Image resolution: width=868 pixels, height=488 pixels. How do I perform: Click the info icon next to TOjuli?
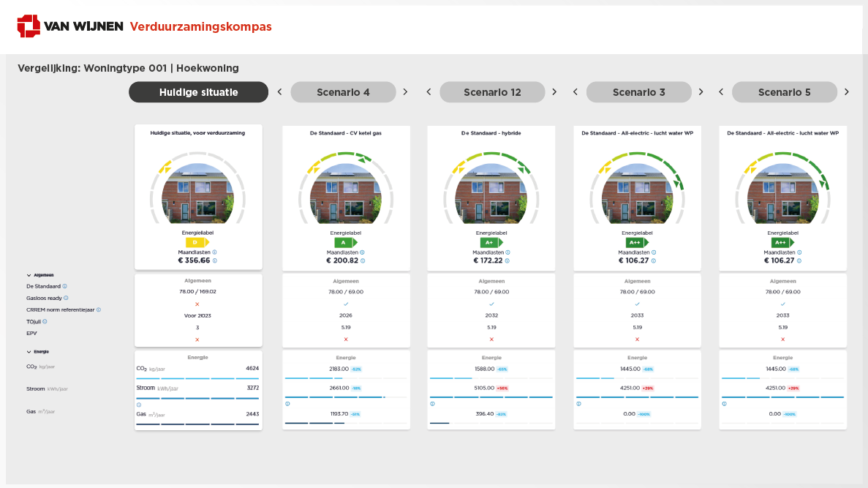[45, 321]
